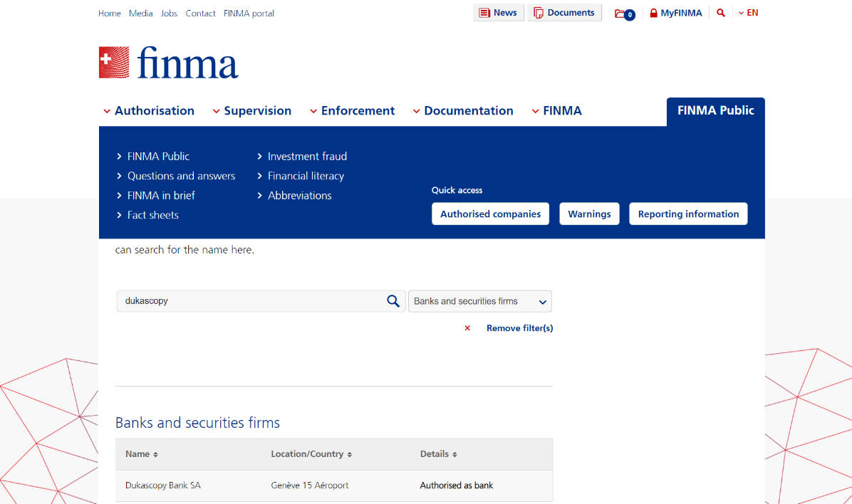
Task: Sort table by Details column
Action: [439, 454]
